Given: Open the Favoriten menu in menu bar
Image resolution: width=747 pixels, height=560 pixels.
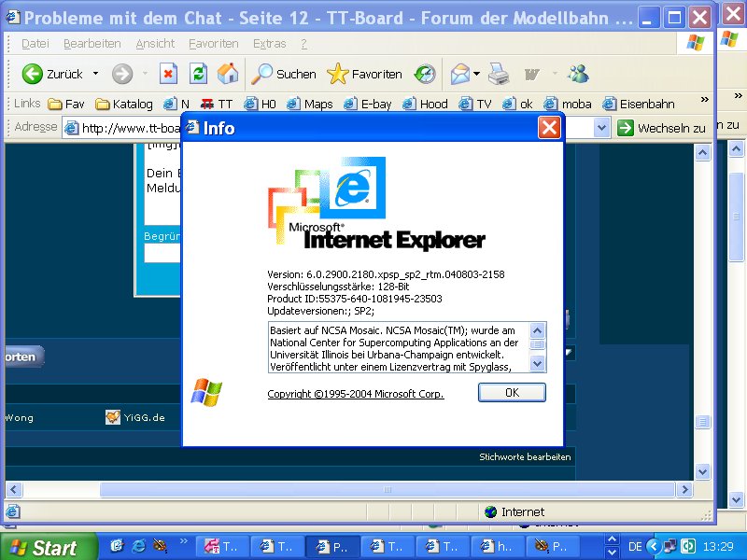Looking at the screenshot, I should pyautogui.click(x=214, y=43).
